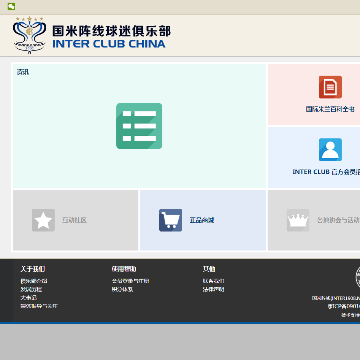Click the 资讯 label on the news tile

coord(23,72)
